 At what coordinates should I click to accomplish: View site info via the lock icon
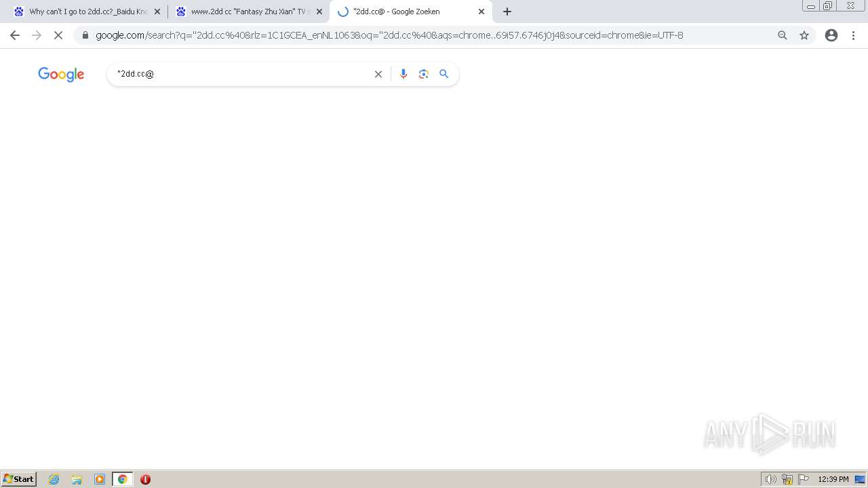point(85,35)
